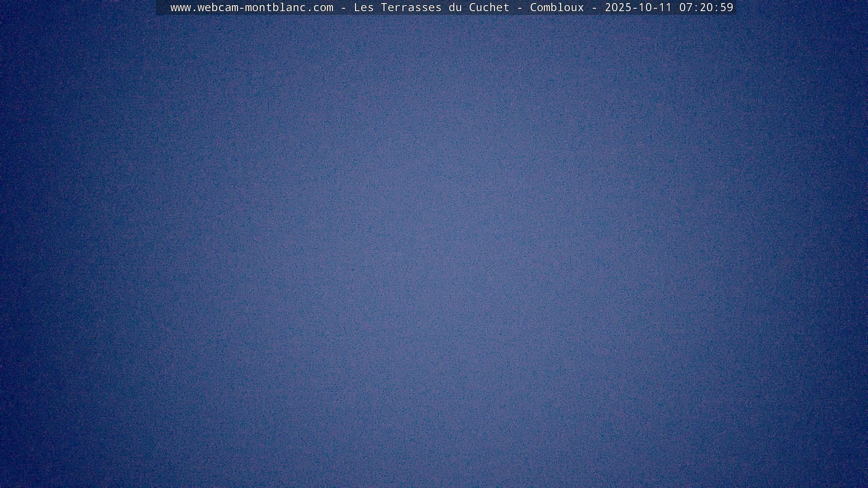Screen dimensions: 868x488
Task: Click 'montblanc' within the website address
Action: (x=275, y=7)
